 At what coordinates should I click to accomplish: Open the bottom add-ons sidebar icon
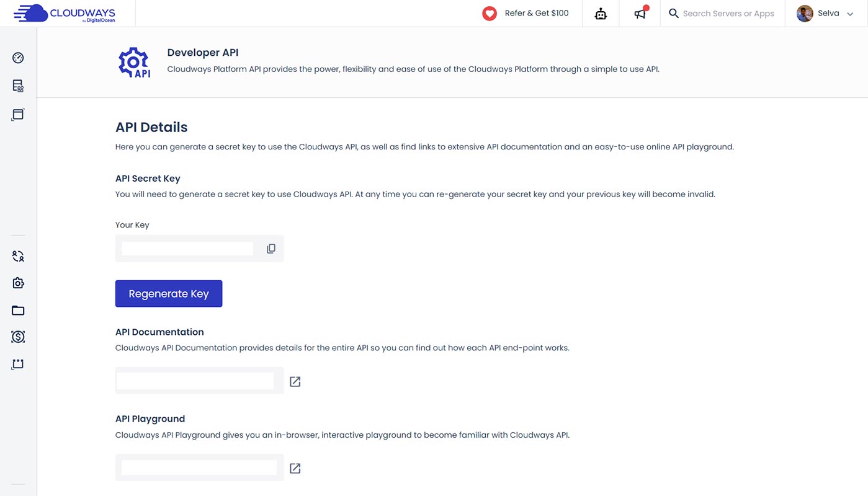coord(18,364)
